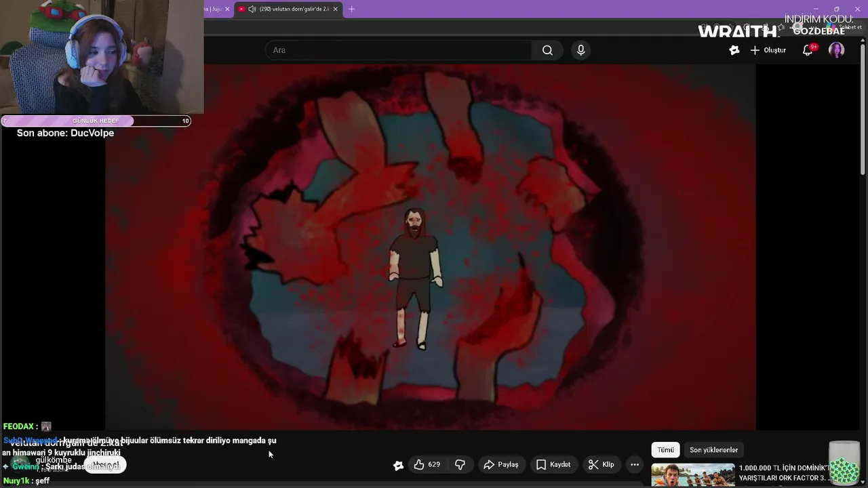Save the video with Kaydet
This screenshot has height=488, width=868.
[554, 464]
